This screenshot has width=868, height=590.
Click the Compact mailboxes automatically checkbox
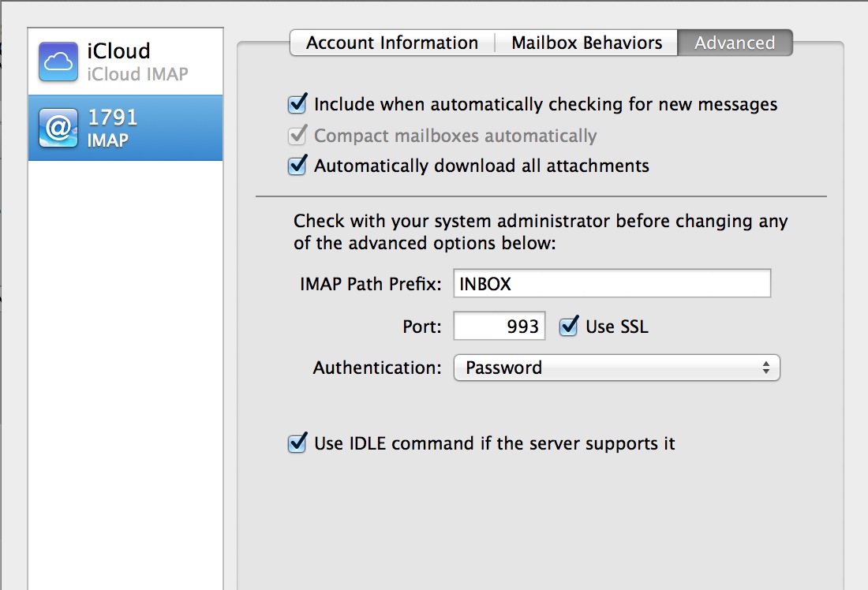tap(297, 135)
